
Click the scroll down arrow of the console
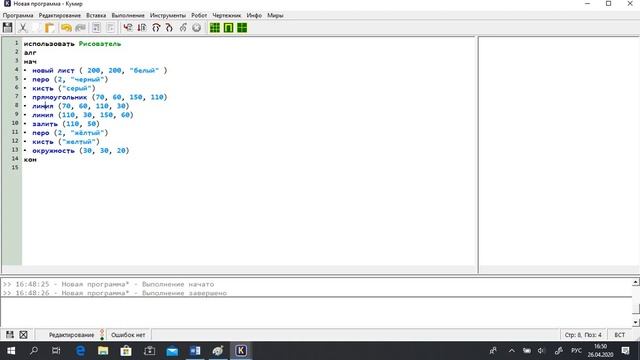636,322
